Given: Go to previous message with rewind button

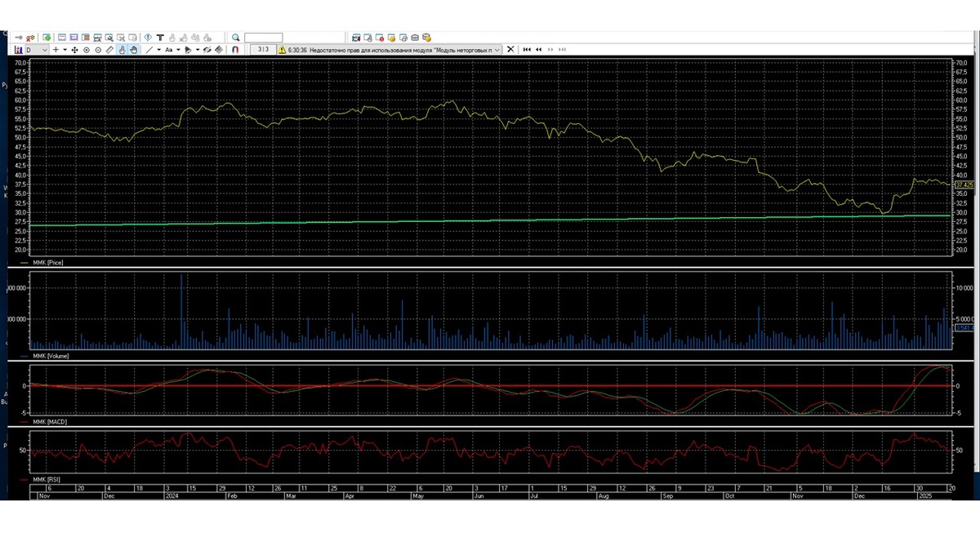Looking at the screenshot, I should tap(539, 50).
